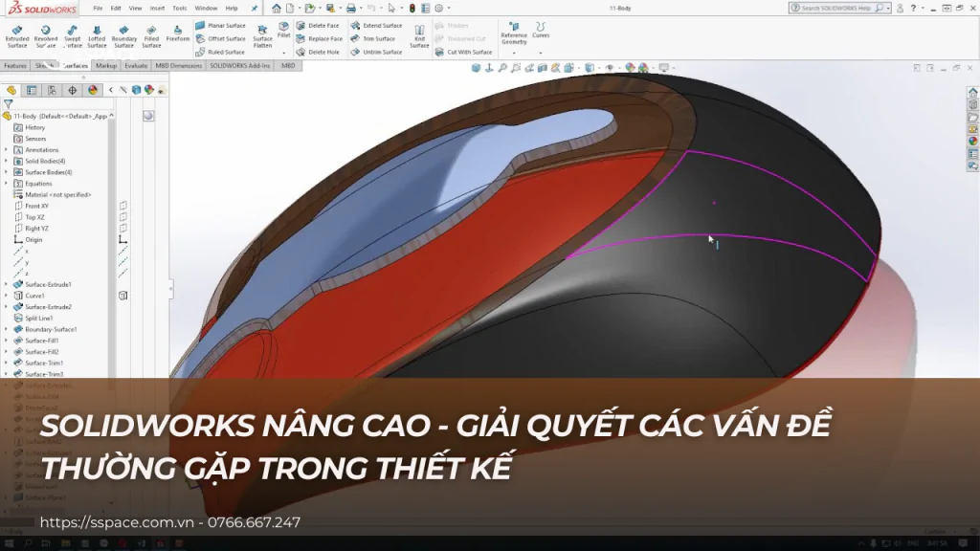980x551 pixels.
Task: Click the Save icon
Action: [330, 8]
